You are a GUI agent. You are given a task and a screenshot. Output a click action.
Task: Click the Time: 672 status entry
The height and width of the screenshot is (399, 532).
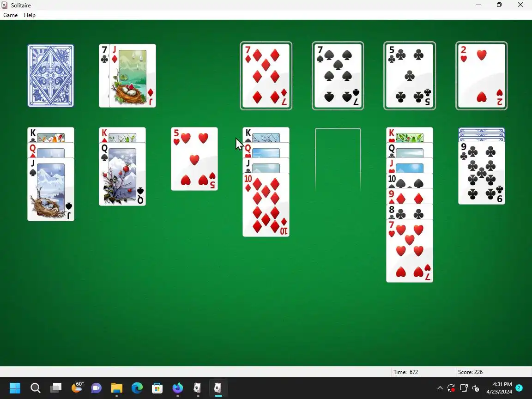point(406,372)
